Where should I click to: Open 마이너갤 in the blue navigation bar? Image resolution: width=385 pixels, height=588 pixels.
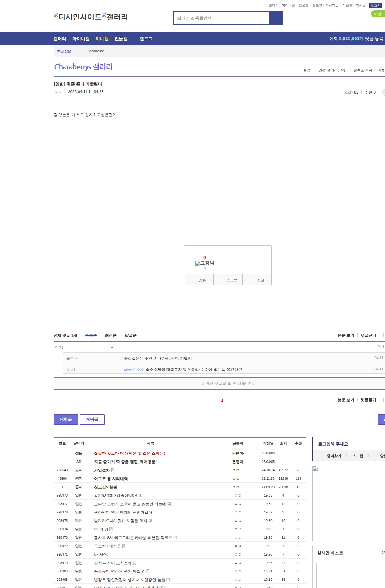[81, 39]
